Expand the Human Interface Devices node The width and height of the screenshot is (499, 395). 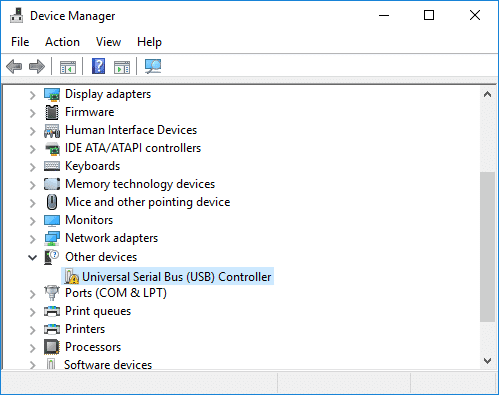pos(32,131)
